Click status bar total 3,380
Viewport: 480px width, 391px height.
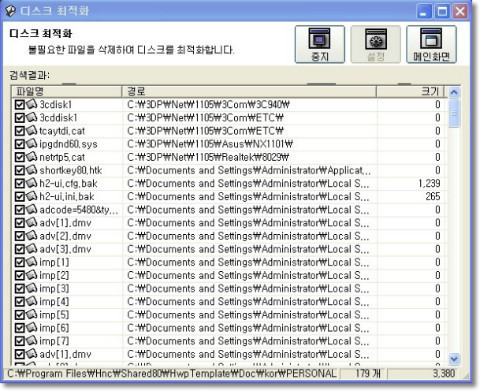444,373
